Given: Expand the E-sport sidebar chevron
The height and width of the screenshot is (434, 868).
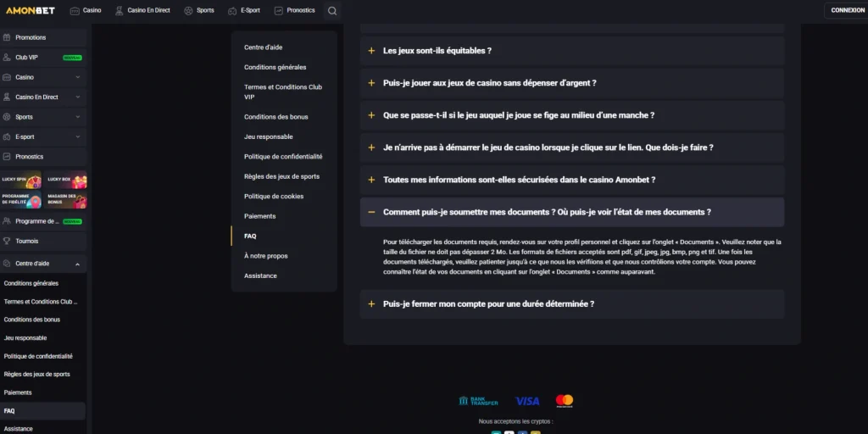Looking at the screenshot, I should pos(77,136).
